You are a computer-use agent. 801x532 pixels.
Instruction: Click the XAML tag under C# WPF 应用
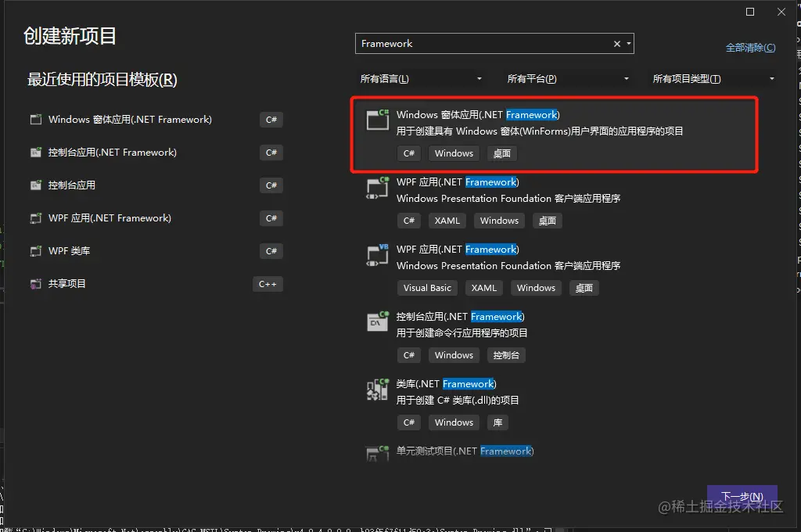(x=447, y=221)
